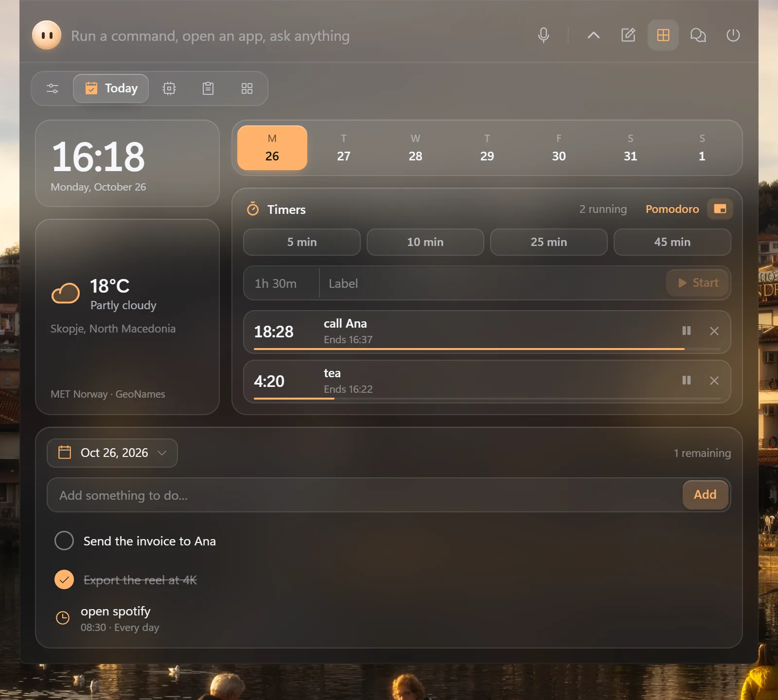The image size is (778, 700).
Task: Click the Add something to do field
Action: (365, 495)
